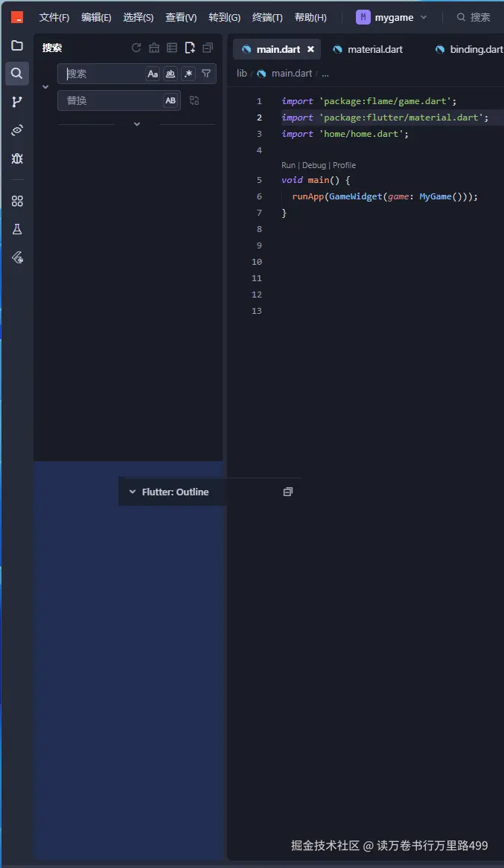Open the Extensions grid icon

(x=17, y=201)
